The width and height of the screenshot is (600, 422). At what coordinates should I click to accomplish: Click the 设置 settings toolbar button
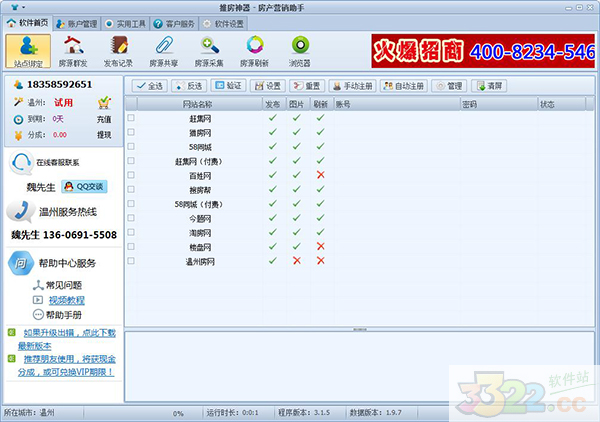point(267,86)
